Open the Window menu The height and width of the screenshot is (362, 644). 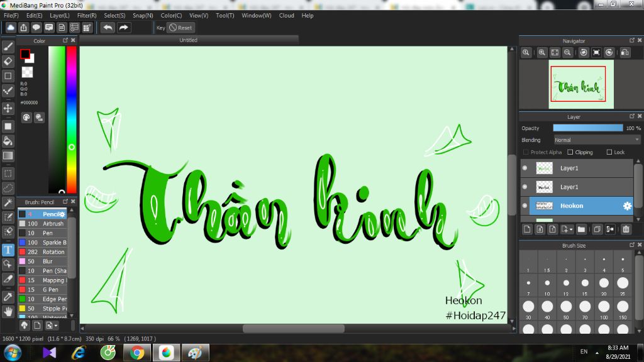[x=257, y=16]
